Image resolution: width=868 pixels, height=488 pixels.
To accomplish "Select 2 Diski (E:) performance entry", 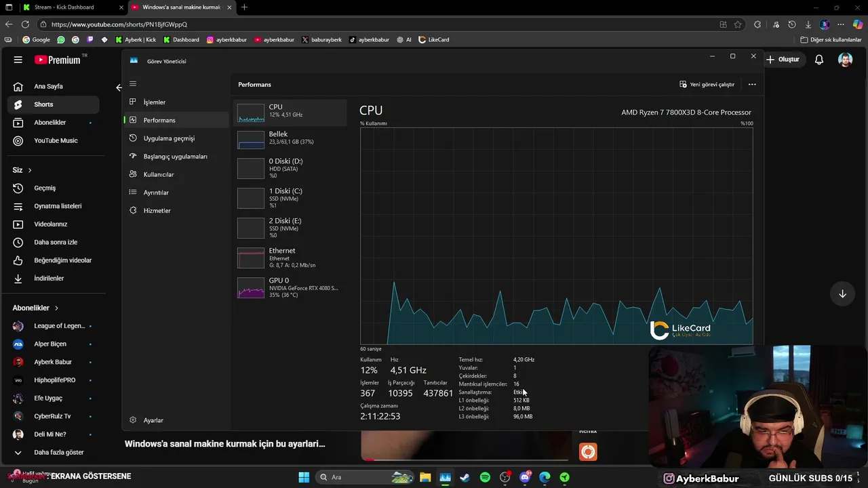I will tap(290, 228).
